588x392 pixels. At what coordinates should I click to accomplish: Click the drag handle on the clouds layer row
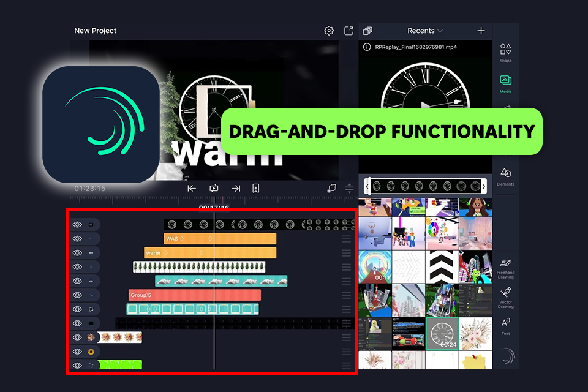[x=346, y=281]
